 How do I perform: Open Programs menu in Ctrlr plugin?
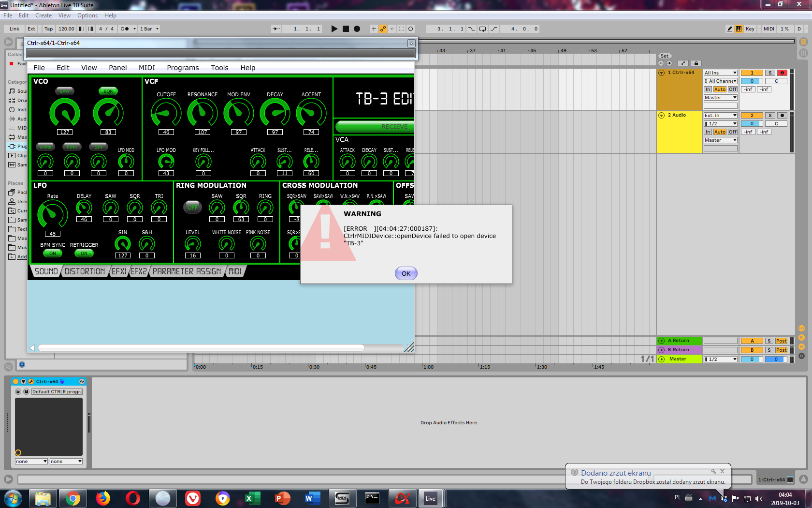pyautogui.click(x=183, y=68)
